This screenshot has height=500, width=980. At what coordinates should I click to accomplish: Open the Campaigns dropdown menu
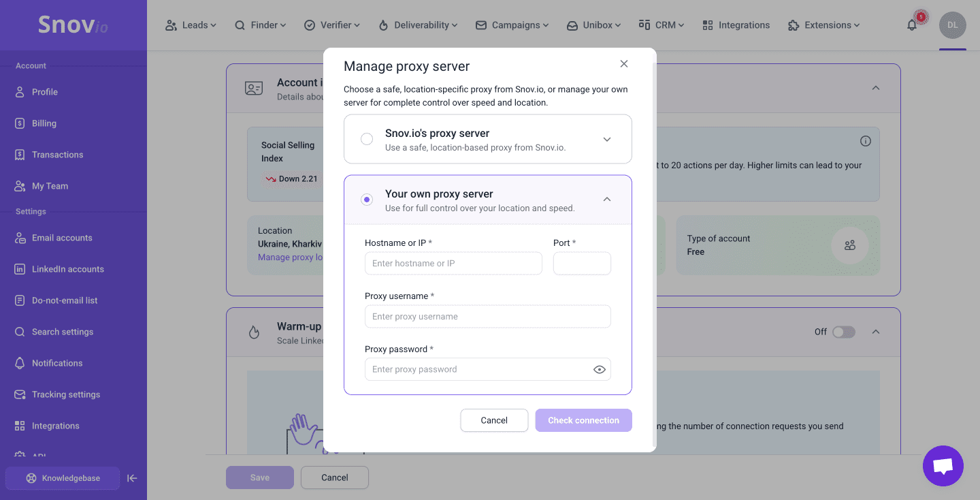coord(512,25)
